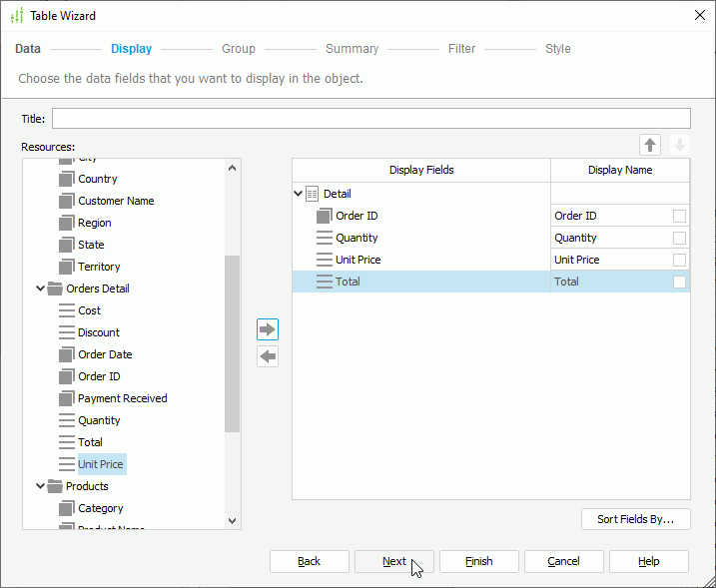This screenshot has height=588, width=716.
Task: Collapse the Detail node in Display Fields
Action: pos(299,194)
